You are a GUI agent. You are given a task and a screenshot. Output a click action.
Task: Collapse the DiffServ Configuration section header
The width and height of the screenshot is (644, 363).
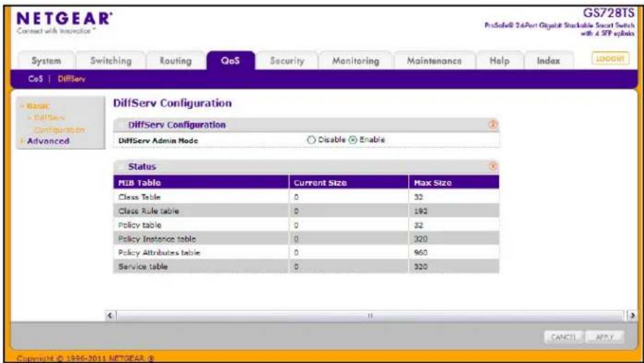click(121, 125)
